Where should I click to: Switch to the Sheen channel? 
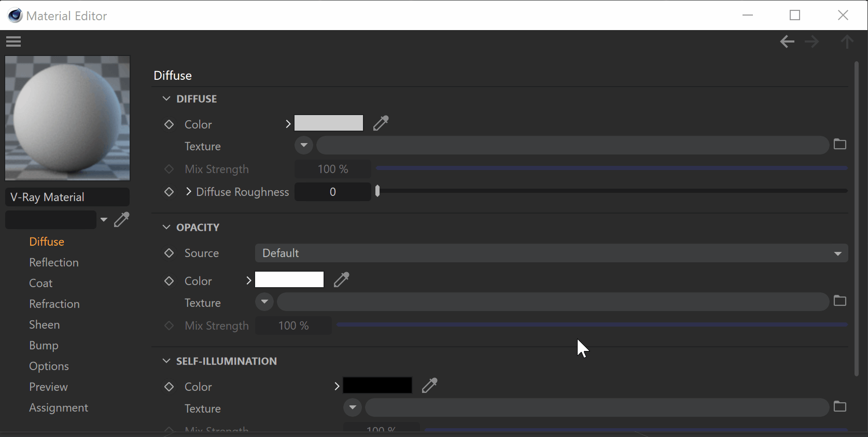coord(45,325)
